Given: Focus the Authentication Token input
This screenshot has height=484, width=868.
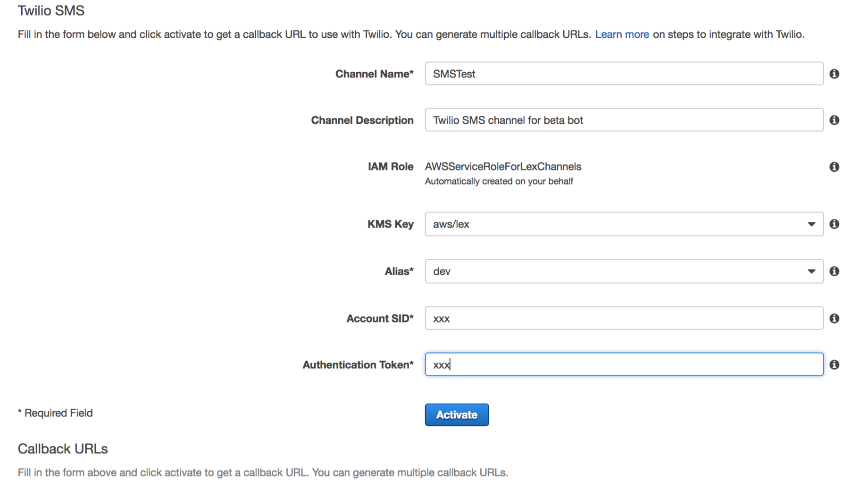Looking at the screenshot, I should coord(624,365).
